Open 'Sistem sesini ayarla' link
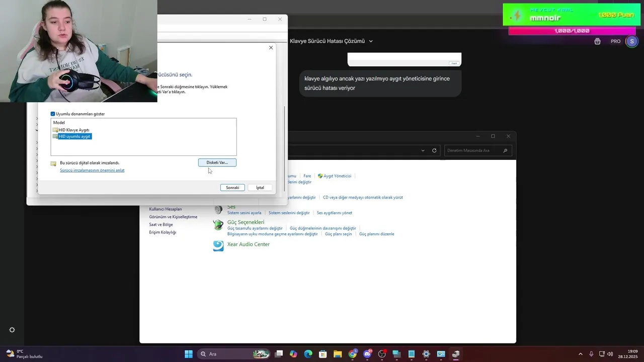This screenshot has height=362, width=644. (x=244, y=213)
